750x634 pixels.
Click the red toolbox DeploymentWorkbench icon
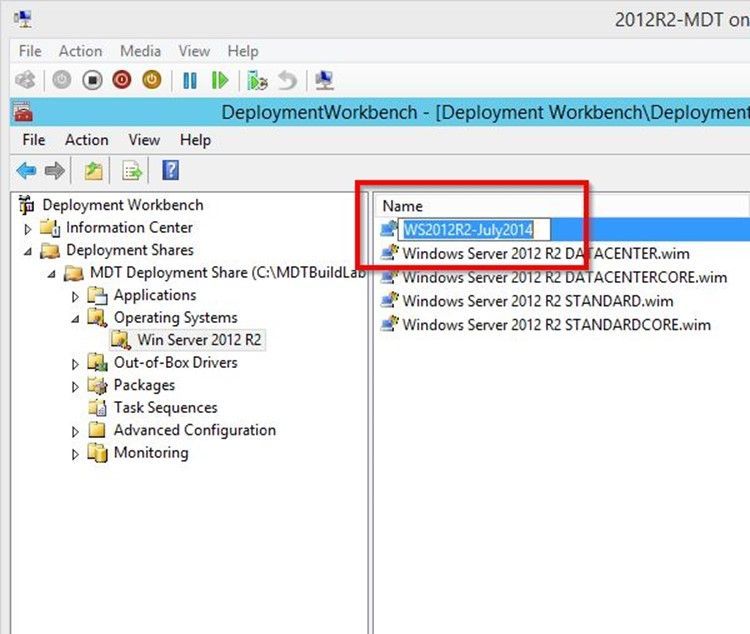pos(23,112)
